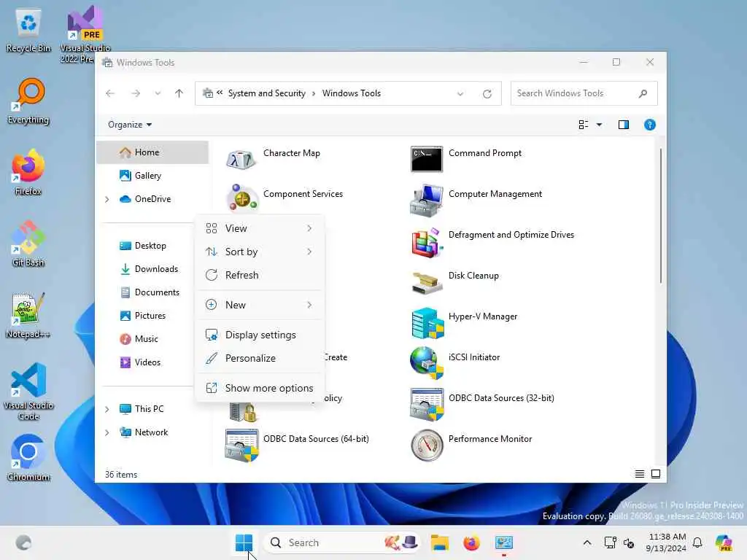Show hidden system tray icons chevron
The height and width of the screenshot is (560, 747).
pyautogui.click(x=587, y=542)
